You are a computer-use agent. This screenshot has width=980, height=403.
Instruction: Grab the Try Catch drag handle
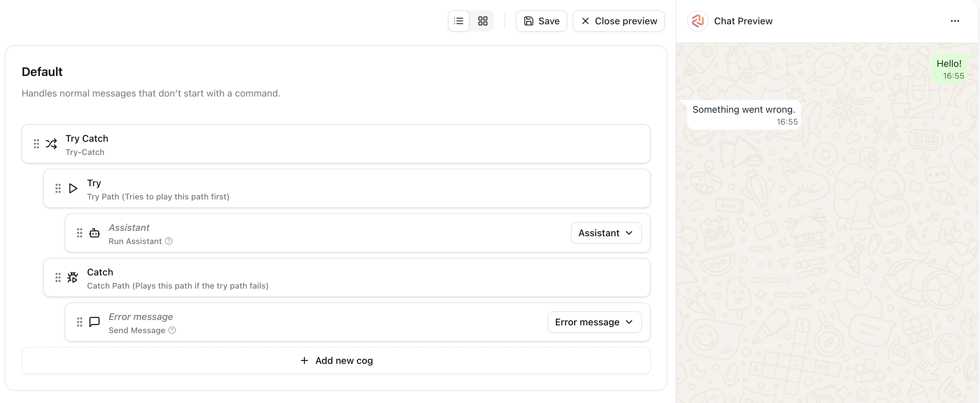[x=36, y=144]
